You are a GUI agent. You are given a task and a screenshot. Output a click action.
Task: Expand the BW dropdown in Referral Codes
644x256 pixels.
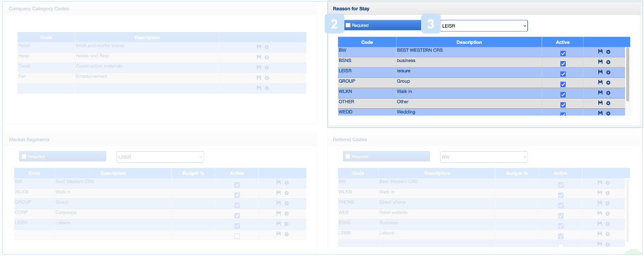pyautogui.click(x=484, y=157)
